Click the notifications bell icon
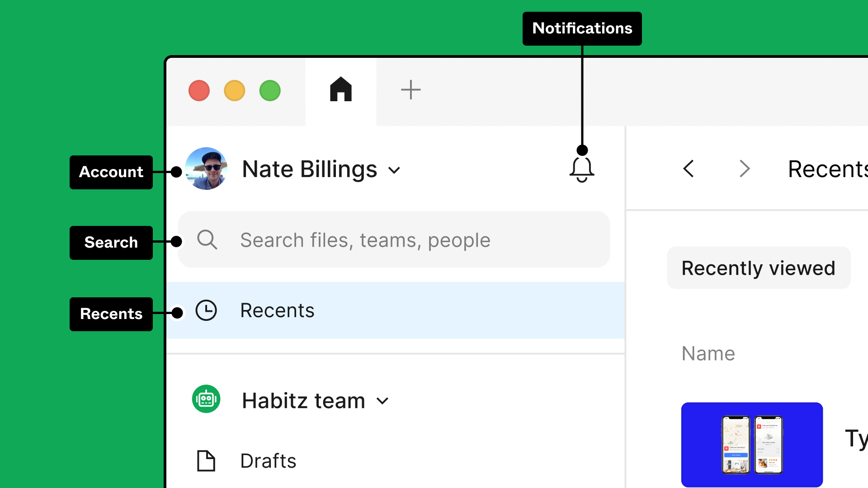 (x=581, y=169)
